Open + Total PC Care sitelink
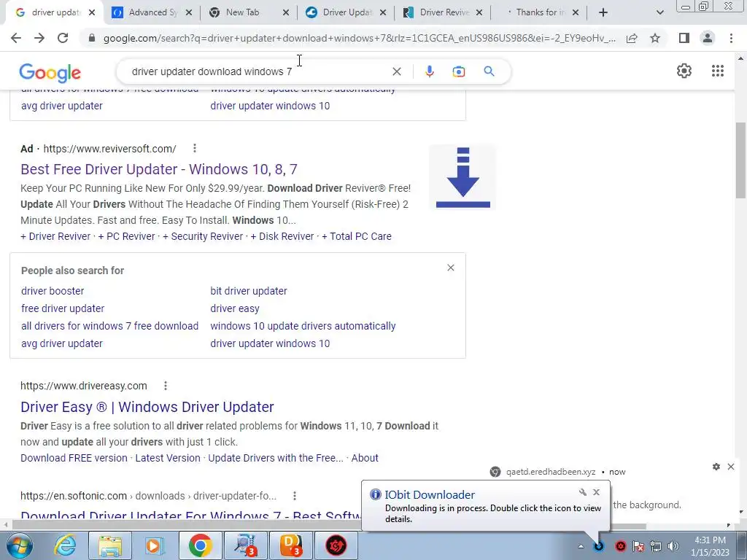747x560 pixels. coord(356,237)
